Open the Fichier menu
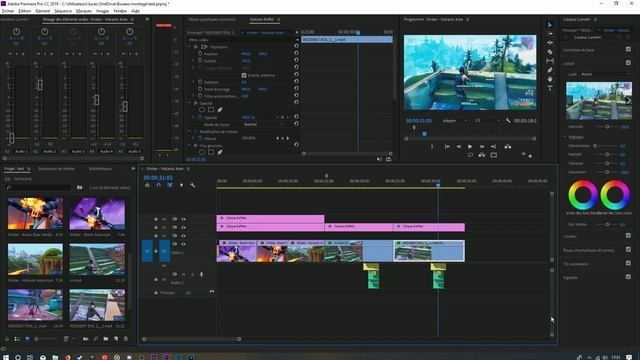The height and width of the screenshot is (360, 640). [x=8, y=11]
